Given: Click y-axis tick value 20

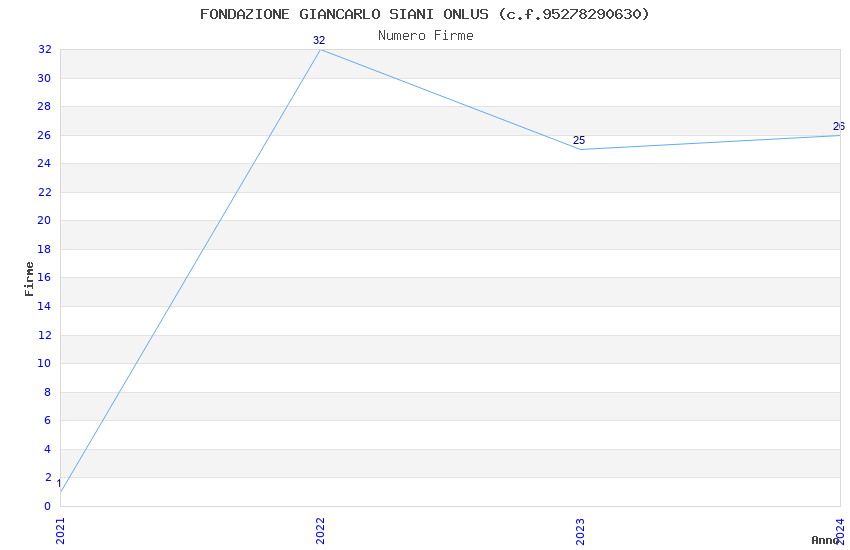Looking at the screenshot, I should 44,221.
